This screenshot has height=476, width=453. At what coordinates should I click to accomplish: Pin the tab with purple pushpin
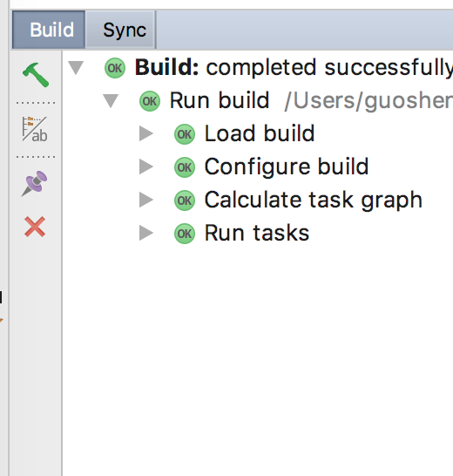(35, 183)
